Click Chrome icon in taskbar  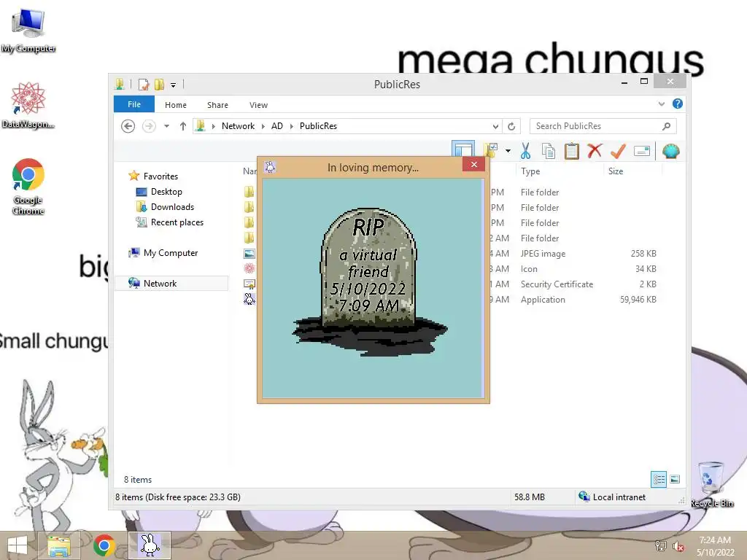104,545
